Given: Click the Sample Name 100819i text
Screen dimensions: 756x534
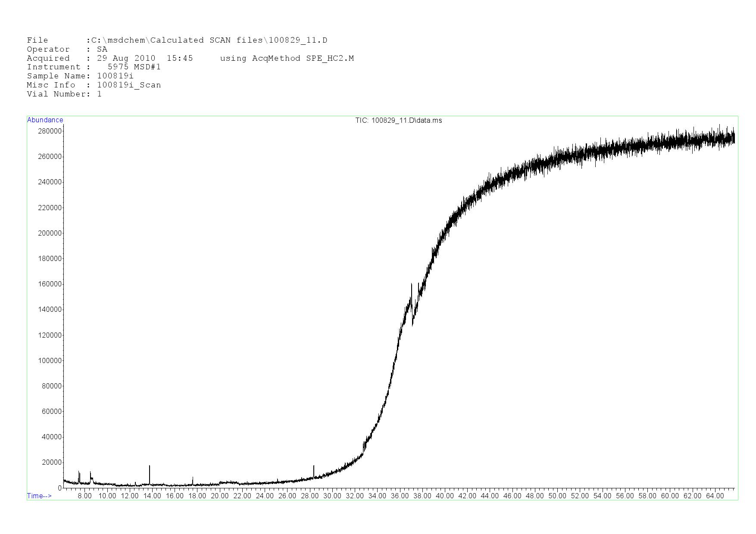Looking at the screenshot, I should (x=80, y=76).
